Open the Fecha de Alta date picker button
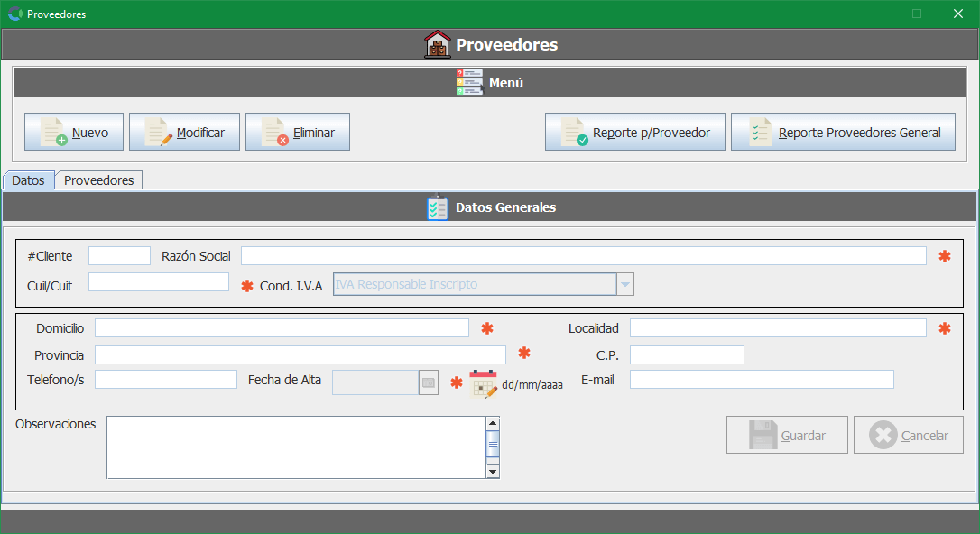Screen dimensions: 980x534 tap(429, 383)
